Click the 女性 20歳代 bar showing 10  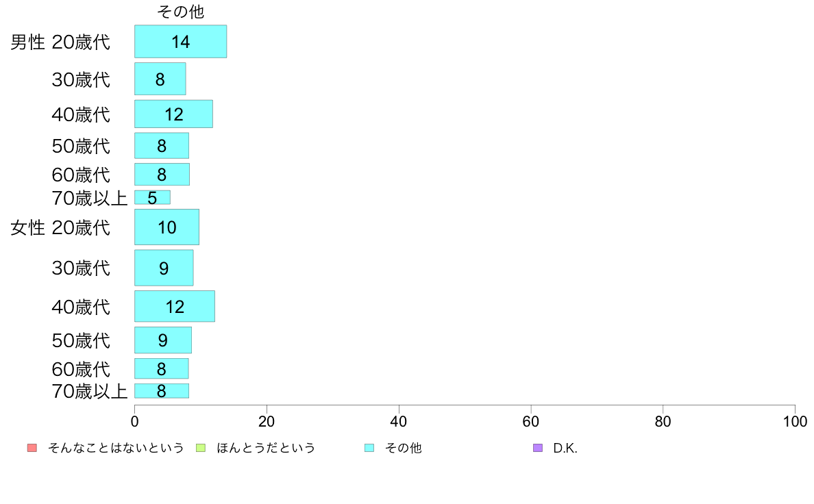pyautogui.click(x=166, y=227)
